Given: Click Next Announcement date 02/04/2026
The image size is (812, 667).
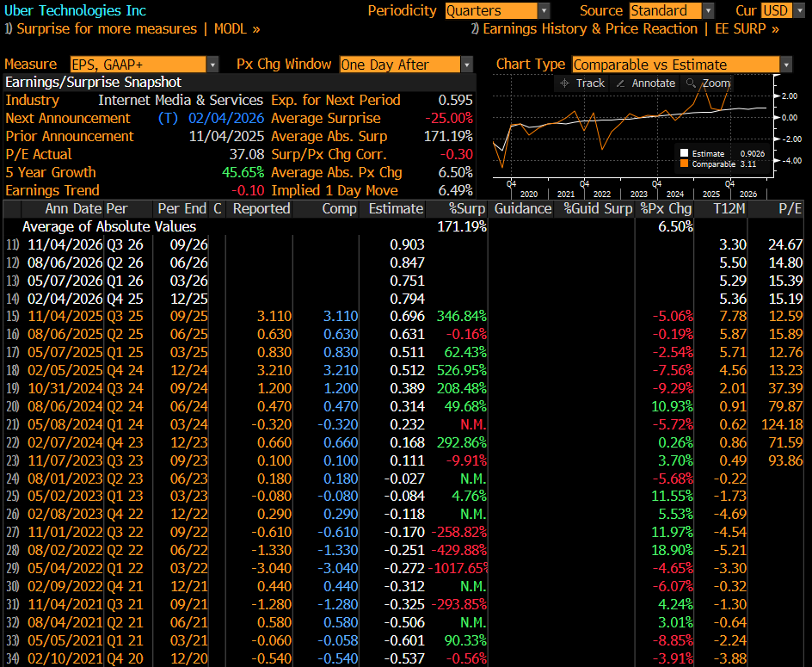Looking at the screenshot, I should pos(225,118).
